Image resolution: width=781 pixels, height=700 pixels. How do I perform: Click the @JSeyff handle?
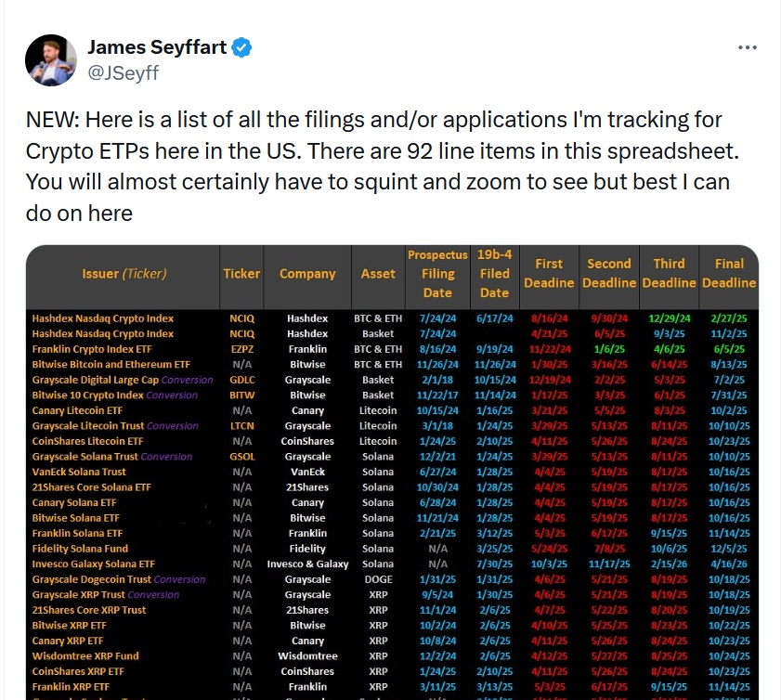[123, 73]
